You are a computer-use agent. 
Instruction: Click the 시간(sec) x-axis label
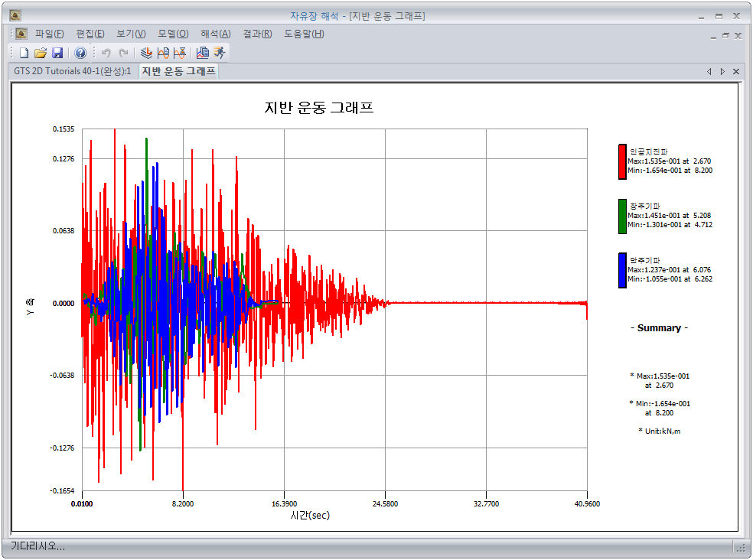(310, 516)
